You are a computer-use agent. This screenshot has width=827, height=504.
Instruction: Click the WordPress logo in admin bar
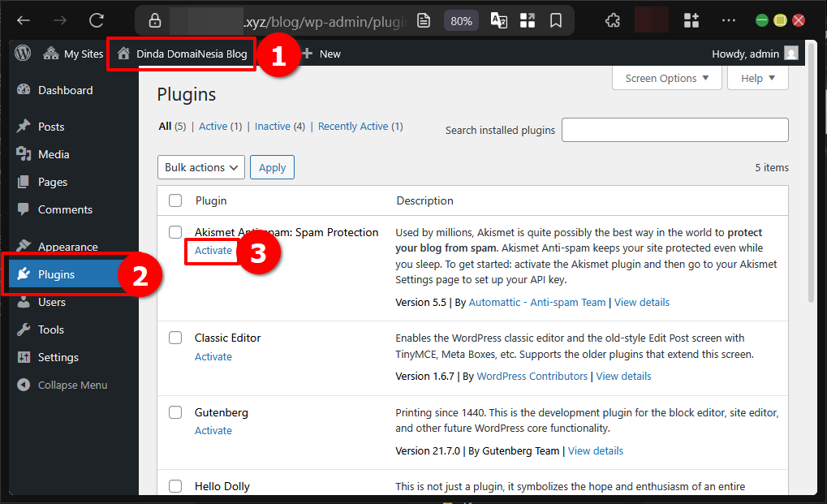click(23, 54)
